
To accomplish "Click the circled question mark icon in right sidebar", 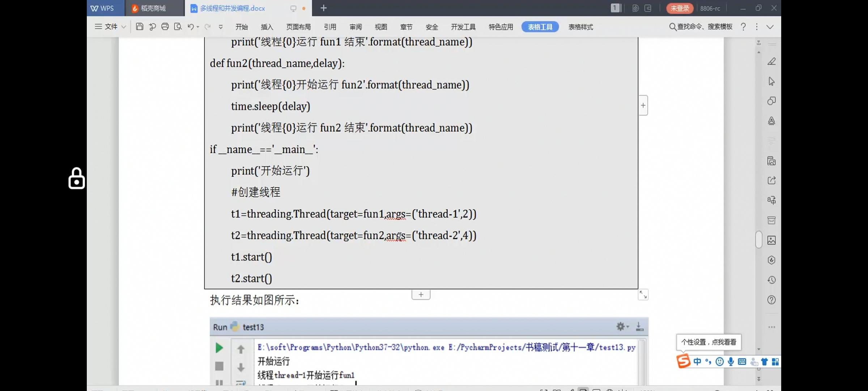I will click(771, 300).
